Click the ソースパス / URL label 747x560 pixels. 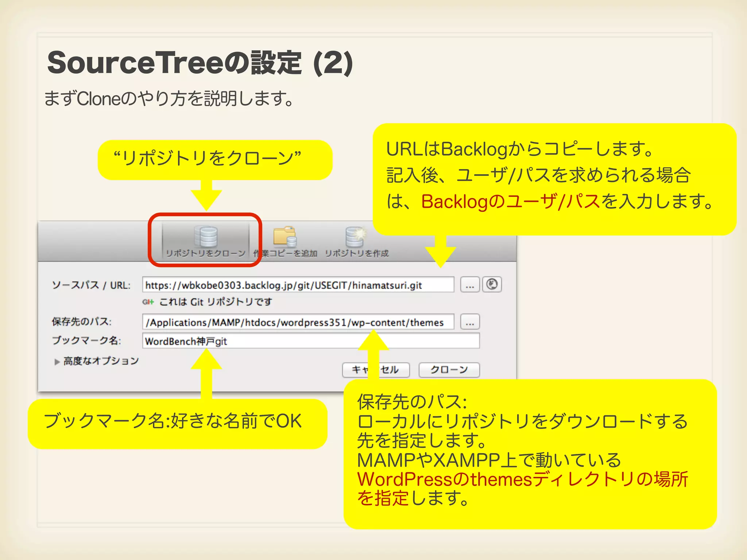coord(91,285)
